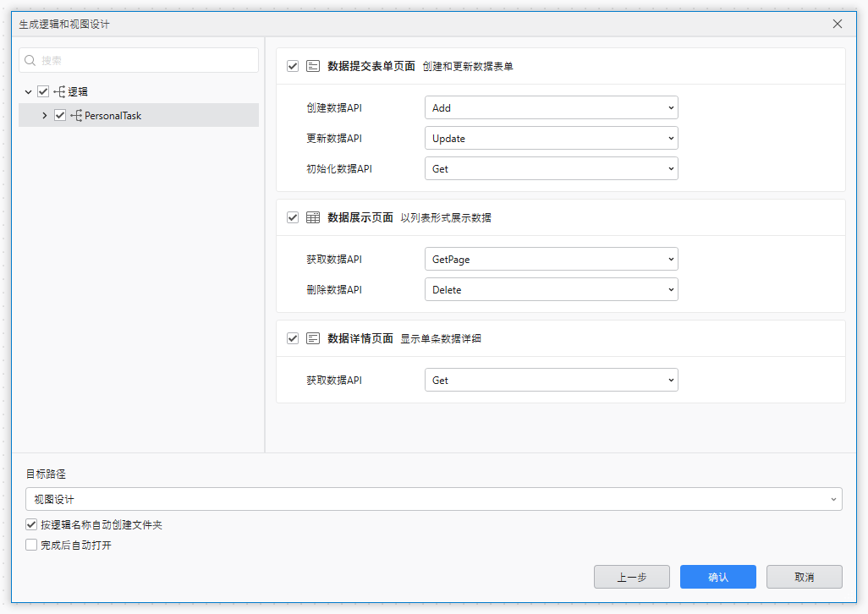Toggle the PersonalTask checkbox

(x=59, y=115)
